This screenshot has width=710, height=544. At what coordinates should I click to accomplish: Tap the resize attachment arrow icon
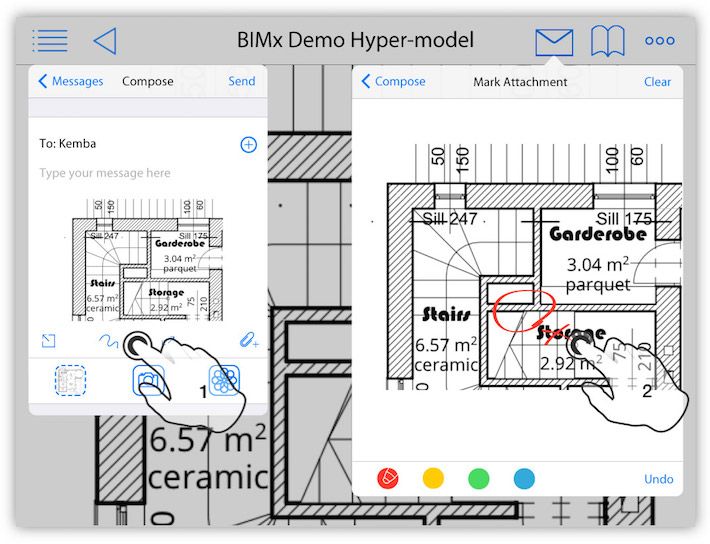pyautogui.click(x=48, y=342)
